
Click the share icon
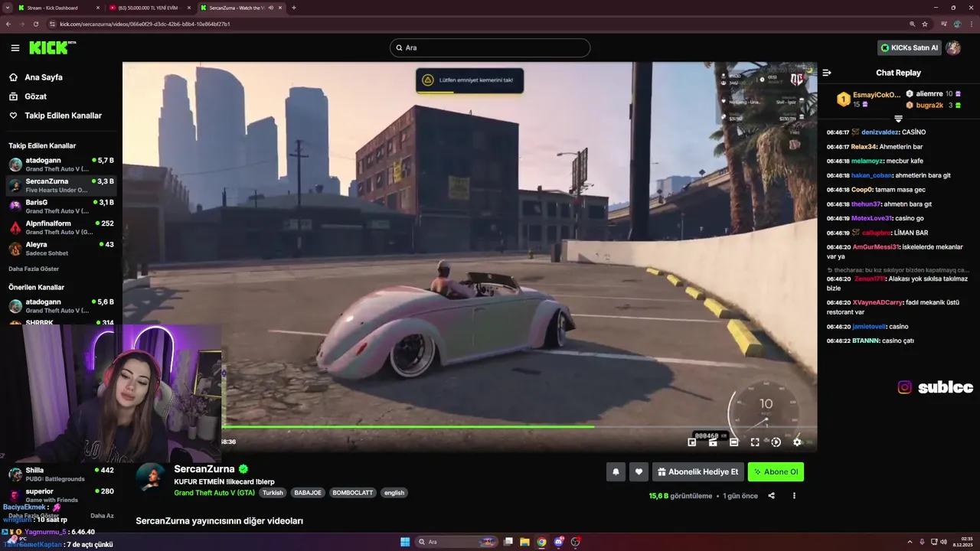click(771, 496)
